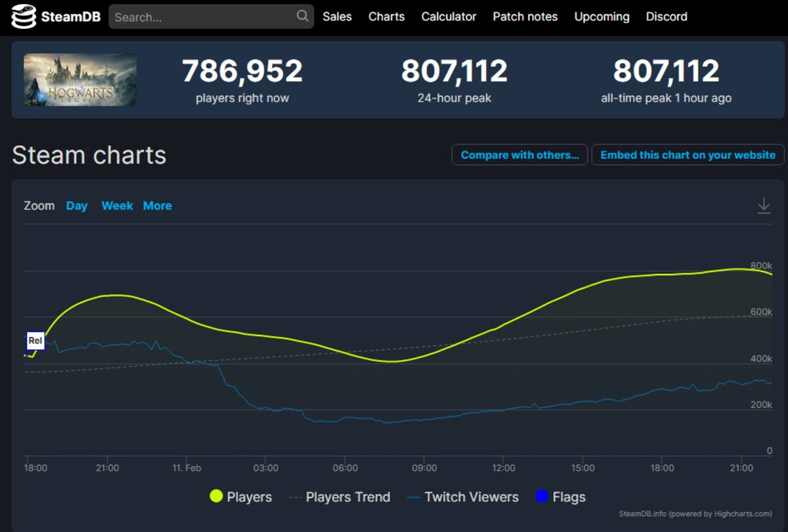Toggle the Players series in legend
Screen dimensions: 788x532
click(240, 497)
